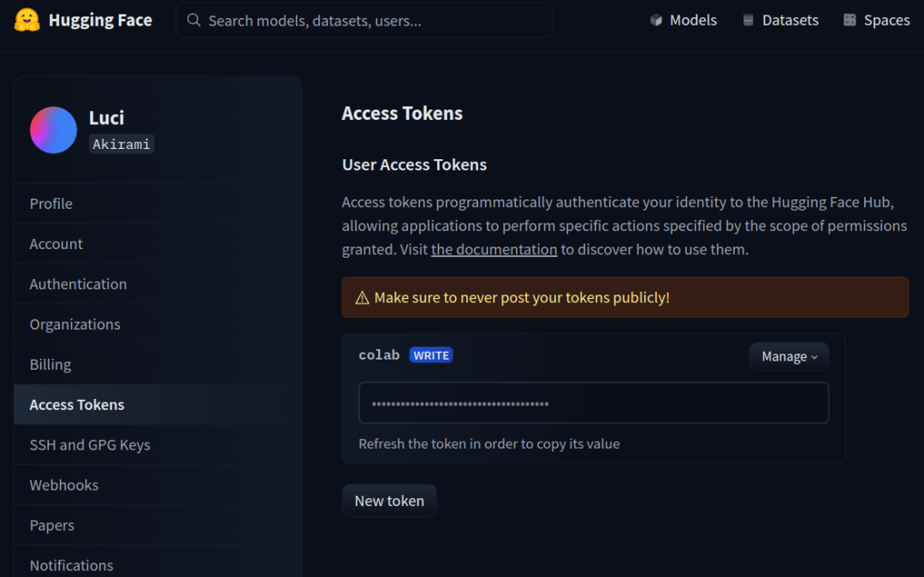Click the Models cube icon
Image resolution: width=924 pixels, height=577 pixels.
656,21
